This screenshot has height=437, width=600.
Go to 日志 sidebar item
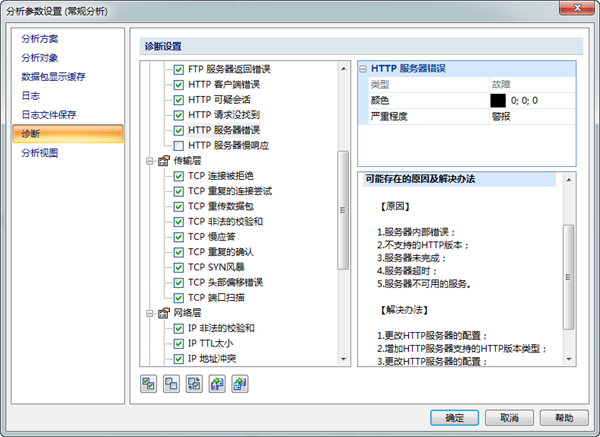click(31, 96)
